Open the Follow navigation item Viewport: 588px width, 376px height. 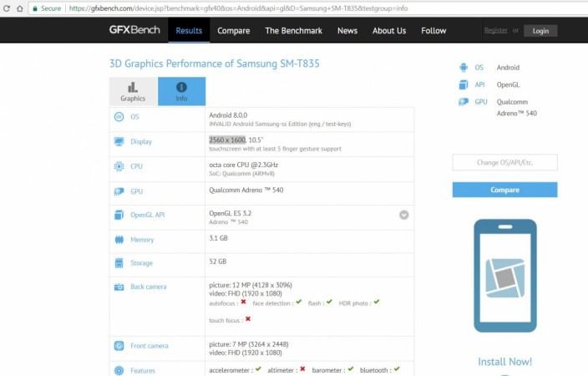(x=433, y=31)
